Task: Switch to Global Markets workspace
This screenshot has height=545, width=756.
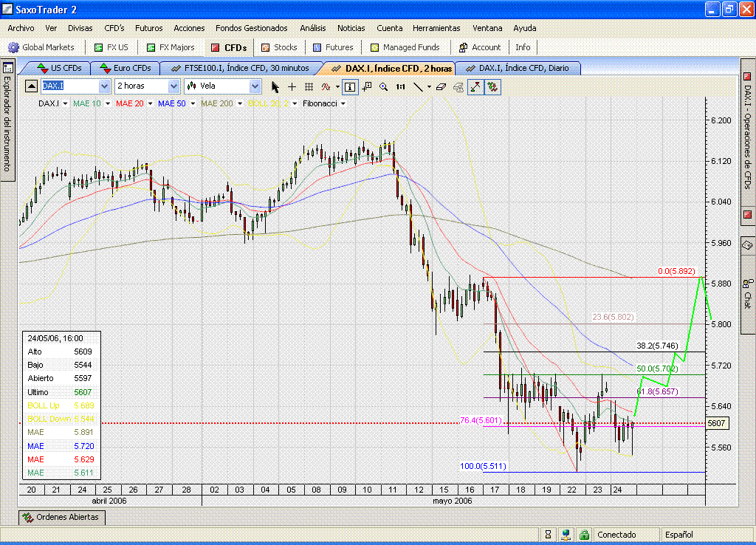Action: point(42,47)
